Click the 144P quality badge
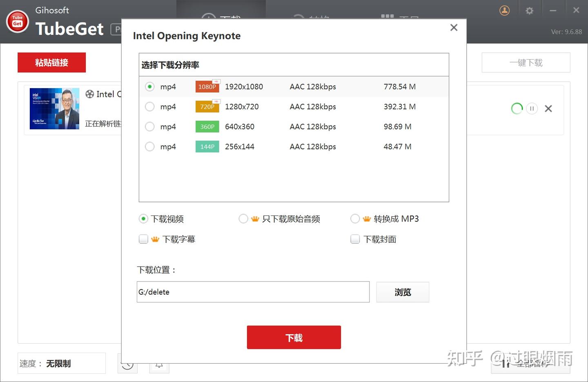This screenshot has height=382, width=588. tap(207, 147)
